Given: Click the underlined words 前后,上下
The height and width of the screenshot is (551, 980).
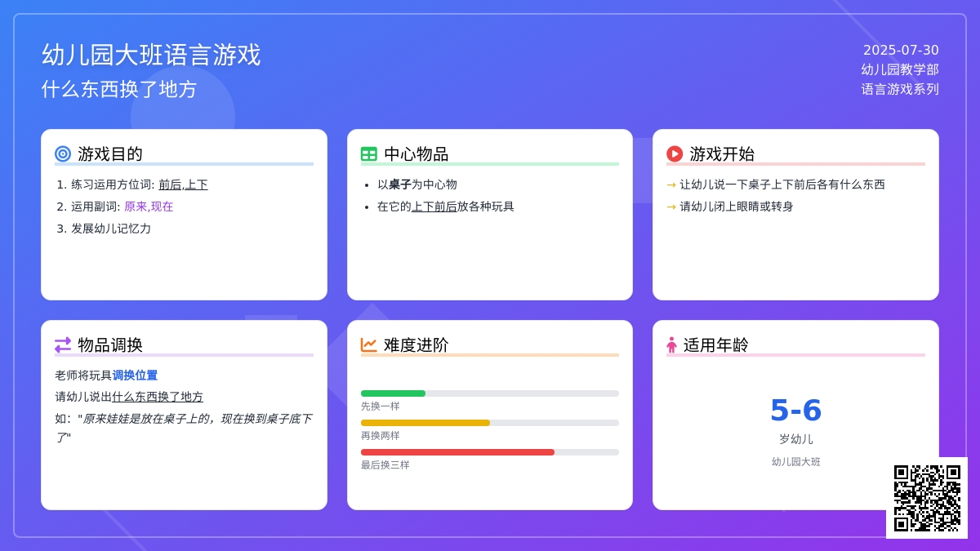Looking at the screenshot, I should pos(183,184).
